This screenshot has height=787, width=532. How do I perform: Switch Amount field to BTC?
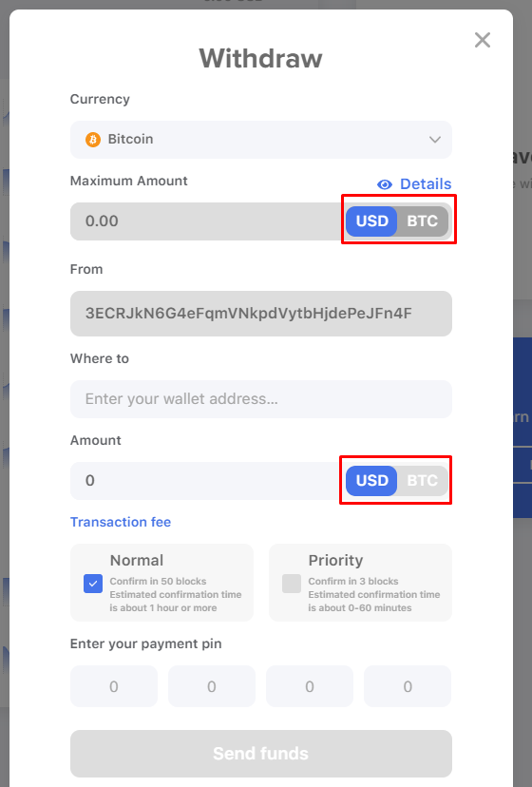(423, 481)
